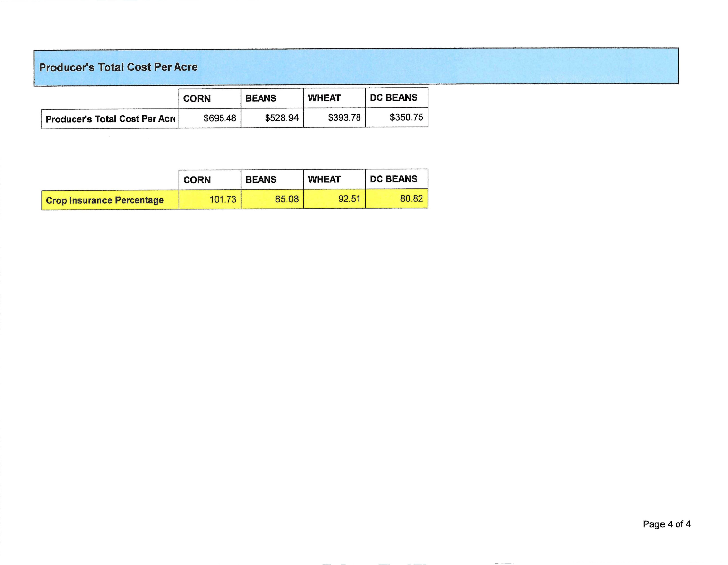Click the $350.75 DC beans cost cell
Image resolution: width=728 pixels, height=565 pixels.
pos(406,117)
